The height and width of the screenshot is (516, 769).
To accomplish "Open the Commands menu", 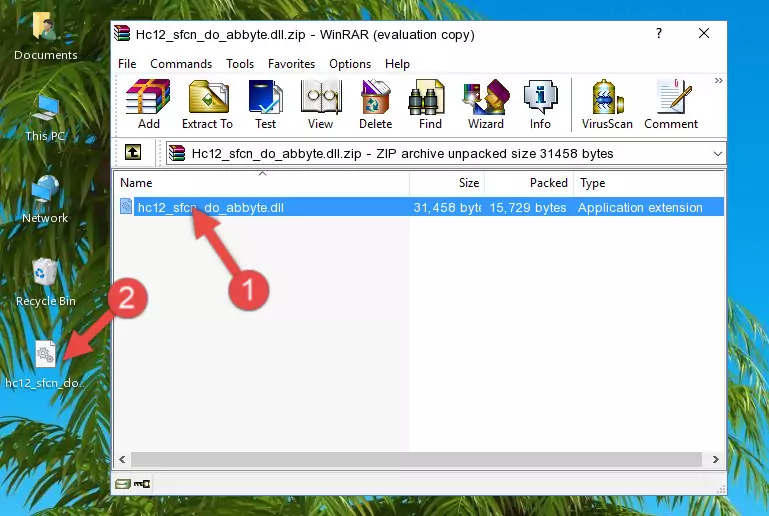I will pyautogui.click(x=181, y=64).
